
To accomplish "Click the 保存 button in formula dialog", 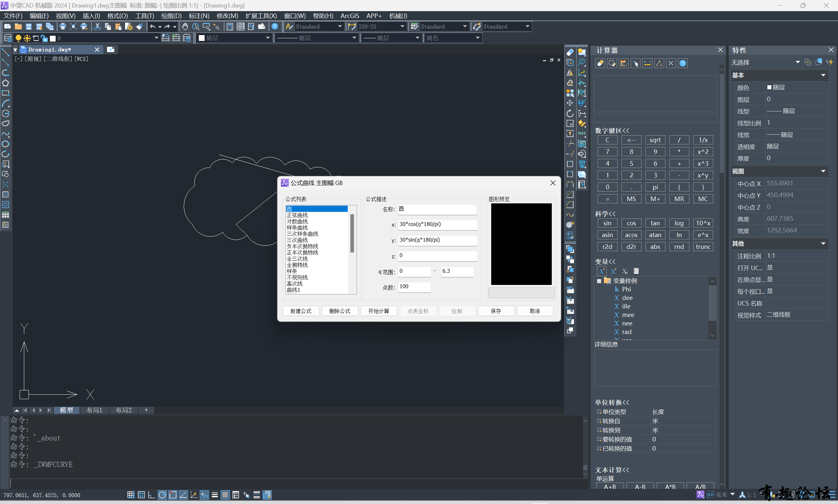I will point(496,311).
